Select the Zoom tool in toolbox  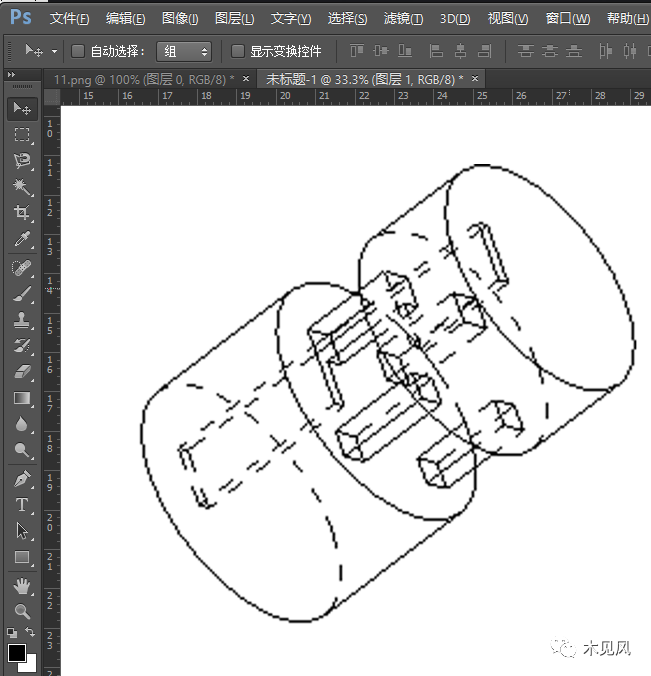22,611
